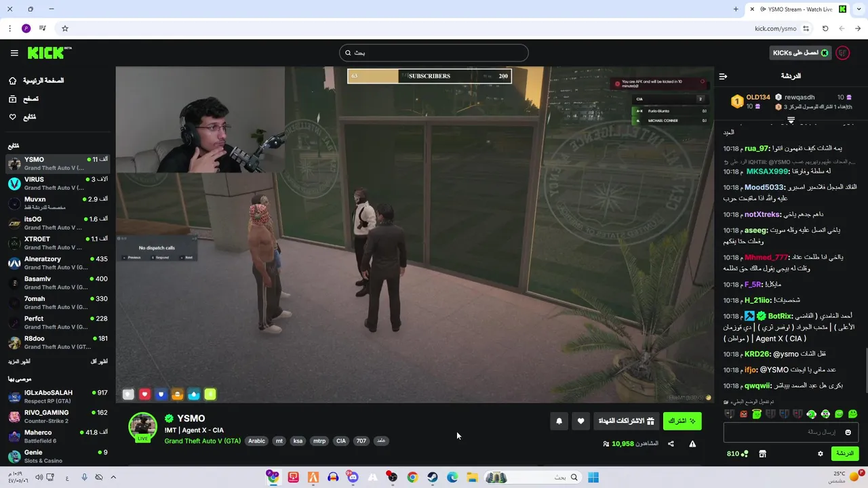Open the Grand Theft Auto V category link

tap(202, 441)
